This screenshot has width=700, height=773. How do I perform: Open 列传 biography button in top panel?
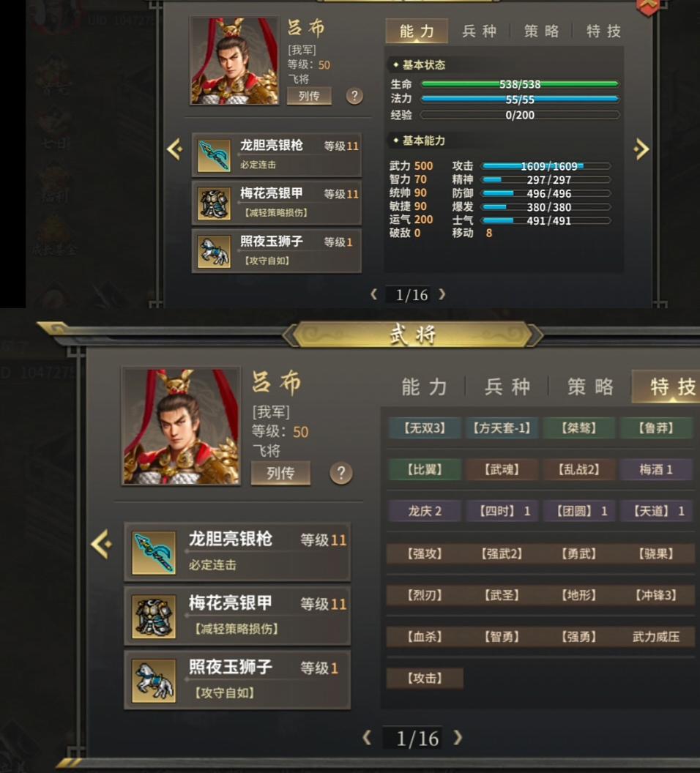[x=309, y=96]
